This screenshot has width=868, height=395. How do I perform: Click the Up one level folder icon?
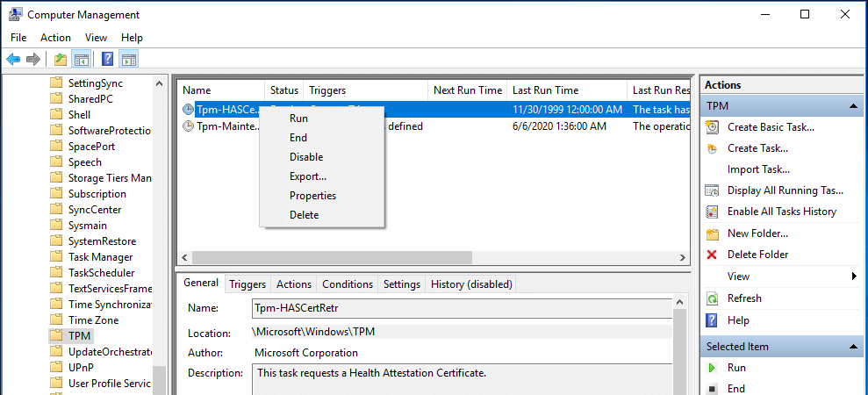tap(61, 59)
